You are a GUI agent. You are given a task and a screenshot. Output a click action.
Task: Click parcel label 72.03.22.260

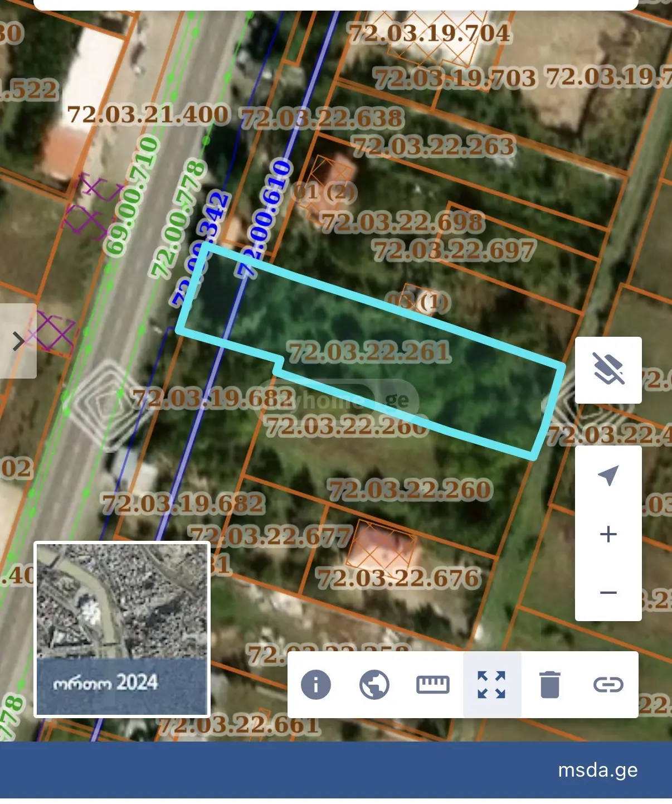pos(410,490)
